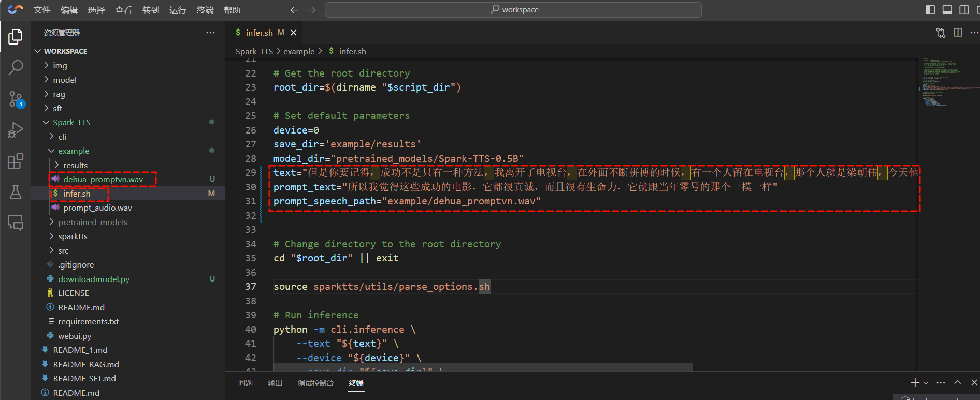Open the chat panel icon in activity bar

click(16, 223)
